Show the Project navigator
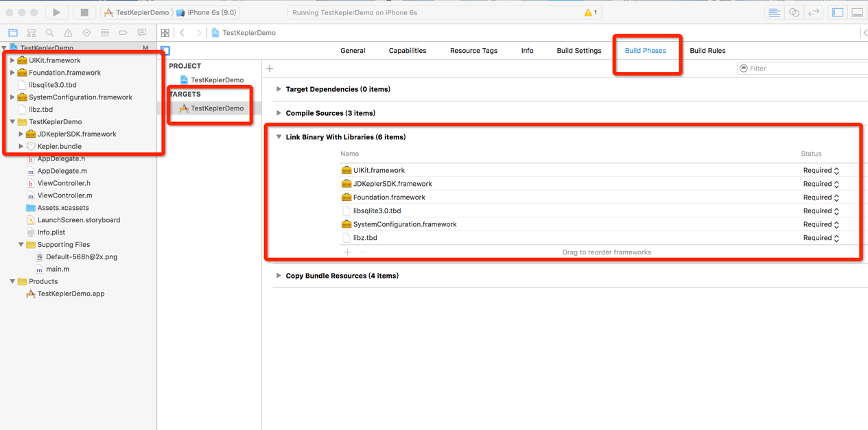868x430 pixels. pos(13,33)
